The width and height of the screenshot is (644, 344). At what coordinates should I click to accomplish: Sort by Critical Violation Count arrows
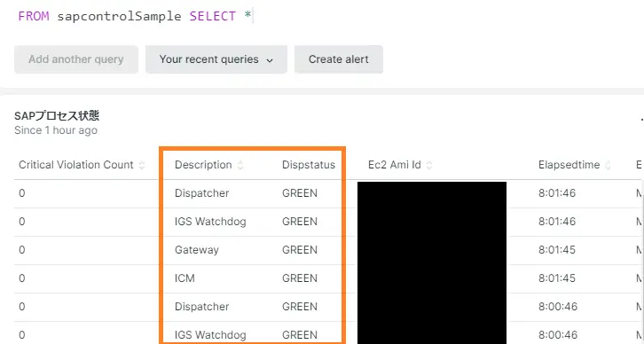pyautogui.click(x=142, y=165)
